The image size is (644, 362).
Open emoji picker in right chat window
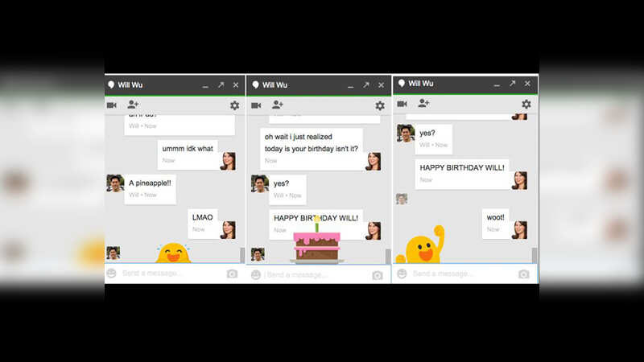point(401,274)
